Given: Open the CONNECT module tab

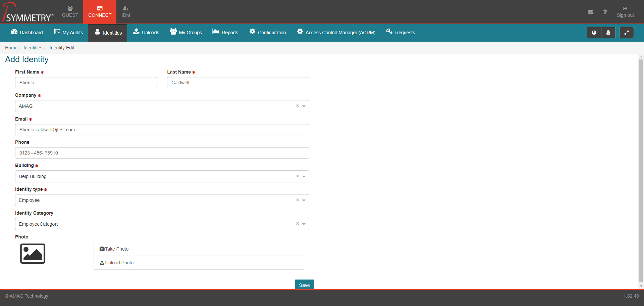Looking at the screenshot, I should click(x=100, y=12).
